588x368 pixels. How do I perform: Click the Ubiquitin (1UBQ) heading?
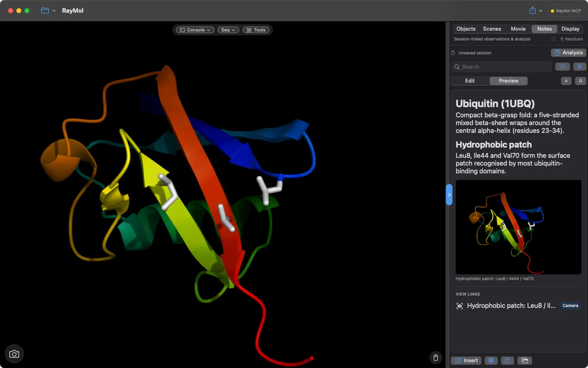pyautogui.click(x=495, y=104)
